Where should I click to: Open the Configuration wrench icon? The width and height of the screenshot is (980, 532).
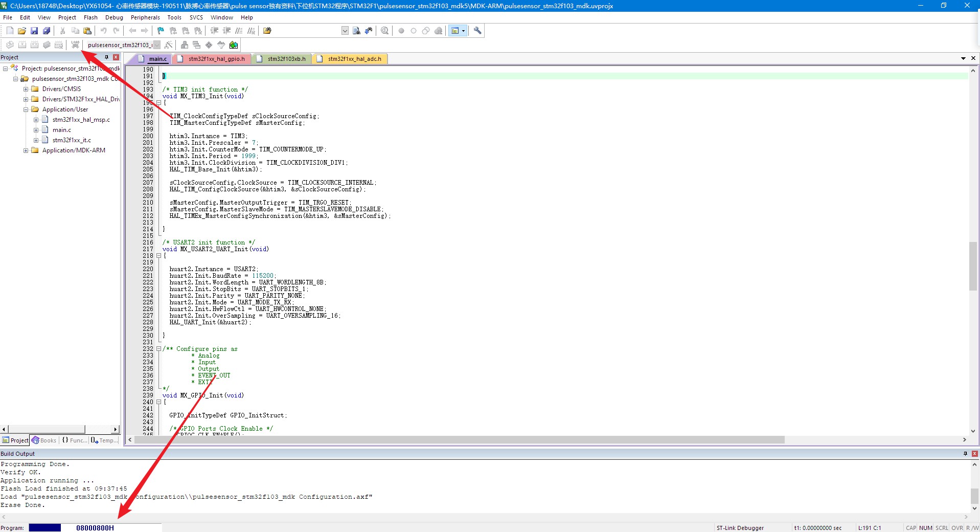pyautogui.click(x=477, y=31)
